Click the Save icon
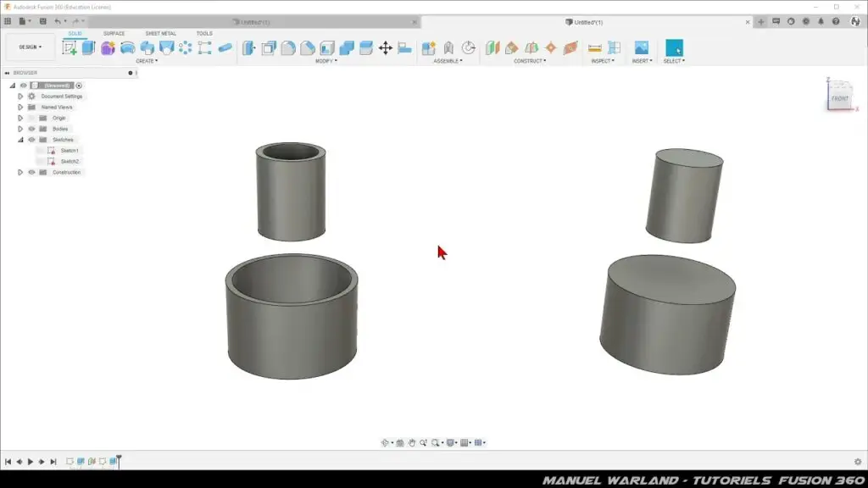The image size is (868, 488). pyautogui.click(x=42, y=21)
